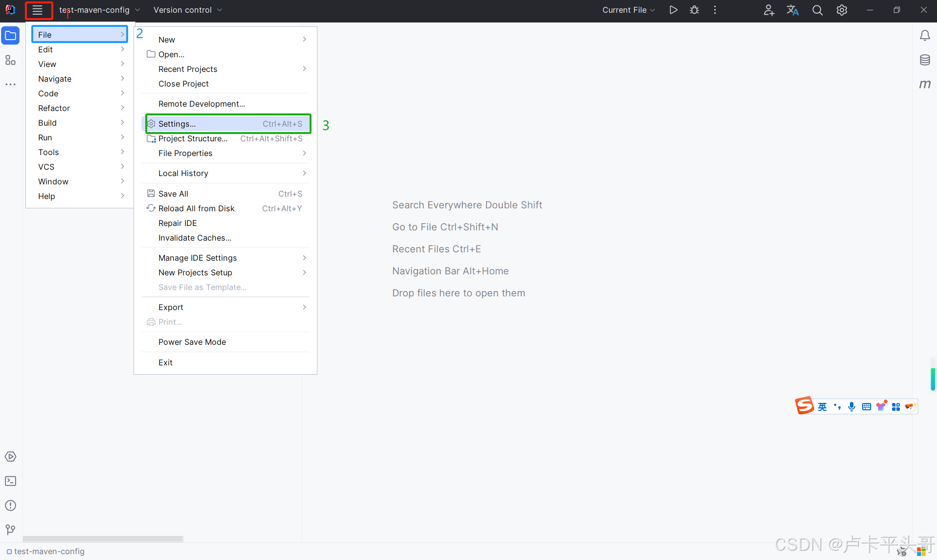Select Repair IDE
This screenshot has width=937, height=560.
click(225, 223)
